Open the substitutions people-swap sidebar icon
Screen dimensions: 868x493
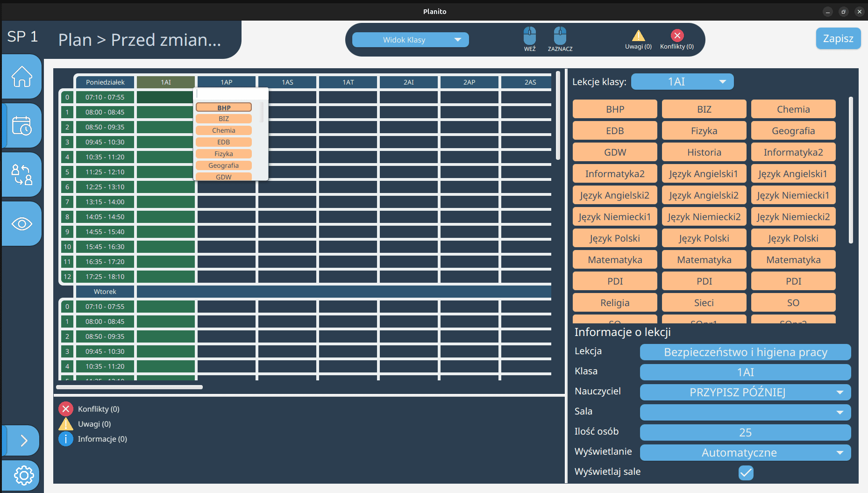click(x=22, y=175)
